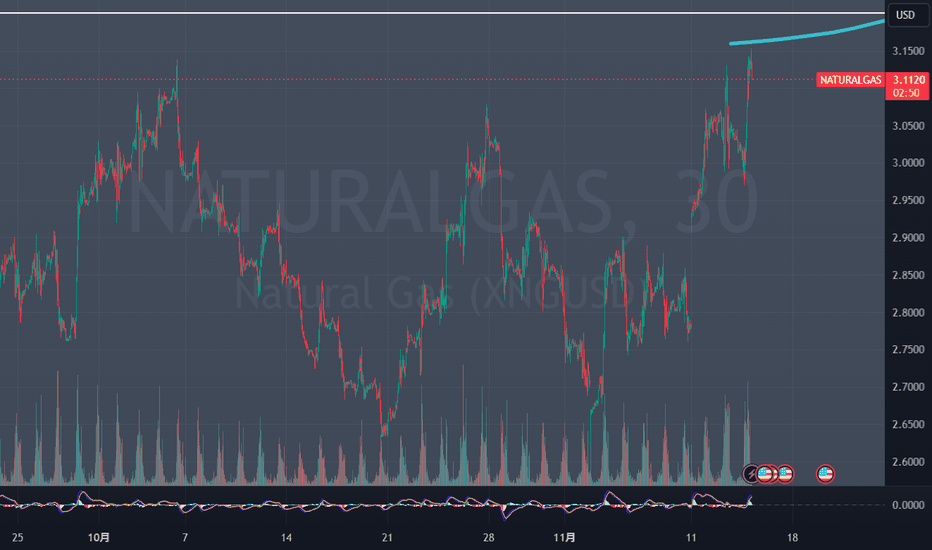This screenshot has width=932, height=550.
Task: Select the cyan curved line above the price
Action: point(807,34)
